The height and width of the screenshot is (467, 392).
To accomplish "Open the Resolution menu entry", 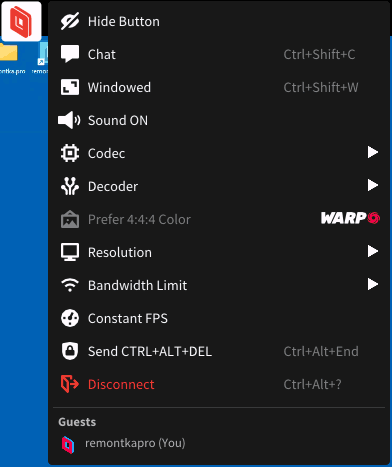I will (219, 252).
